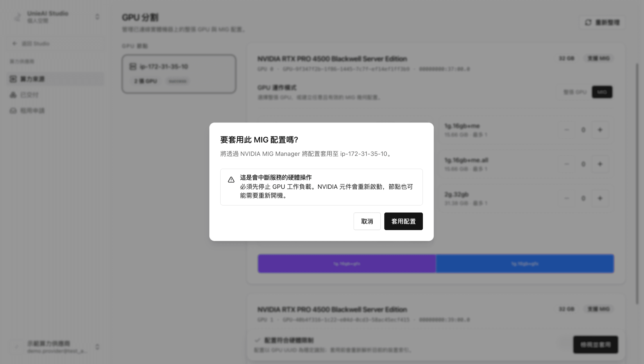
Task: Click the back arrow to return to Studio
Action: click(x=14, y=43)
